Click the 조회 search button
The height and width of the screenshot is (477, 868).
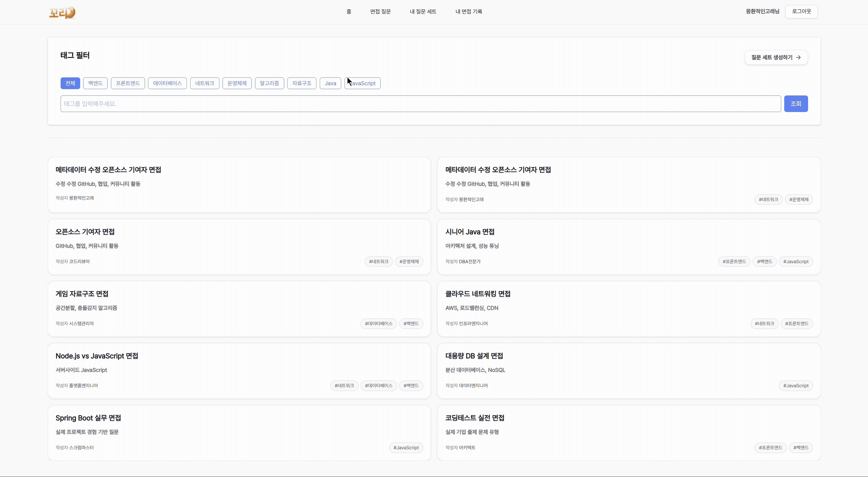796,104
